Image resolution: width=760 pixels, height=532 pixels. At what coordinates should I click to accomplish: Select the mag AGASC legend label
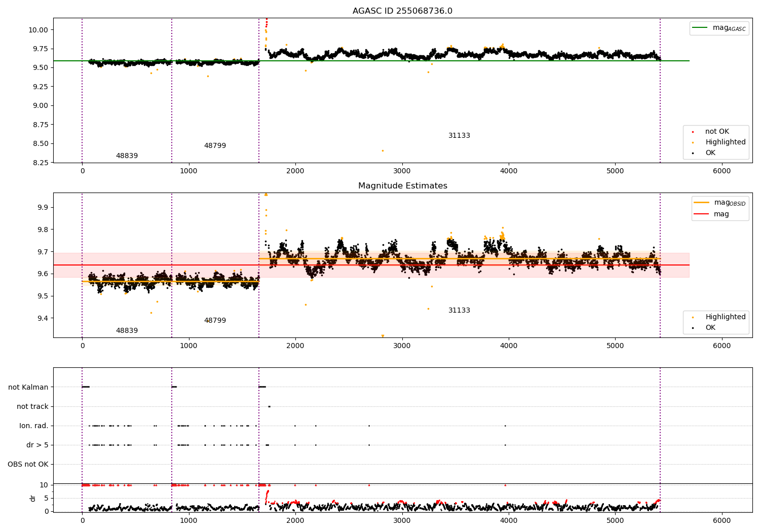click(x=729, y=28)
